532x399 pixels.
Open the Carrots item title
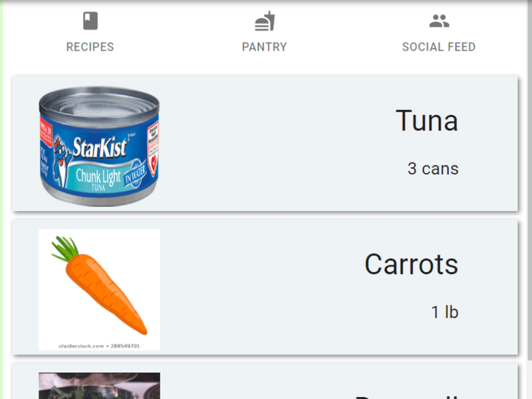[x=411, y=265]
